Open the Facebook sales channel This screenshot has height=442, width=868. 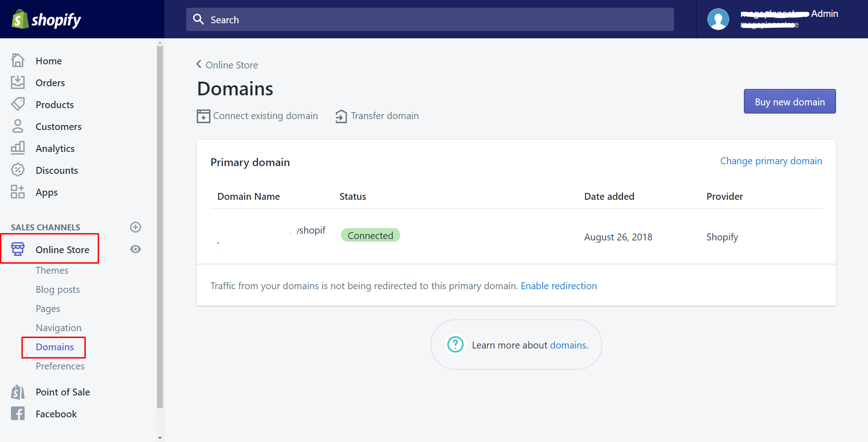coord(56,413)
